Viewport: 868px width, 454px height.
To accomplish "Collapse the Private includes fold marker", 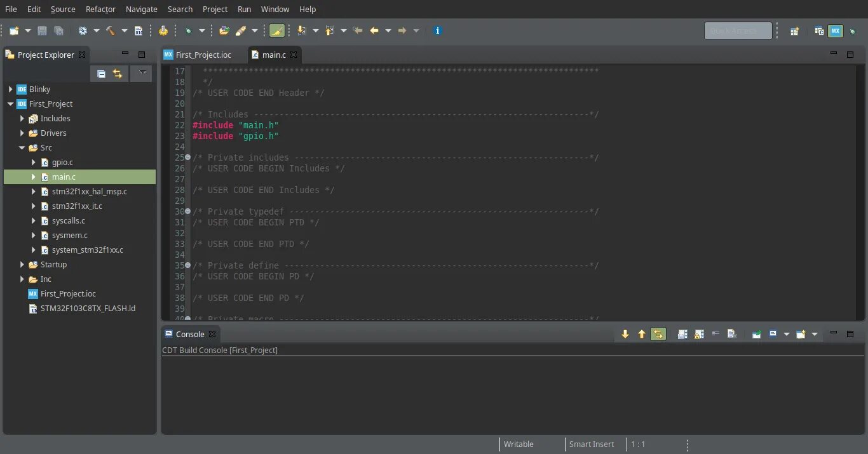I will [x=188, y=157].
